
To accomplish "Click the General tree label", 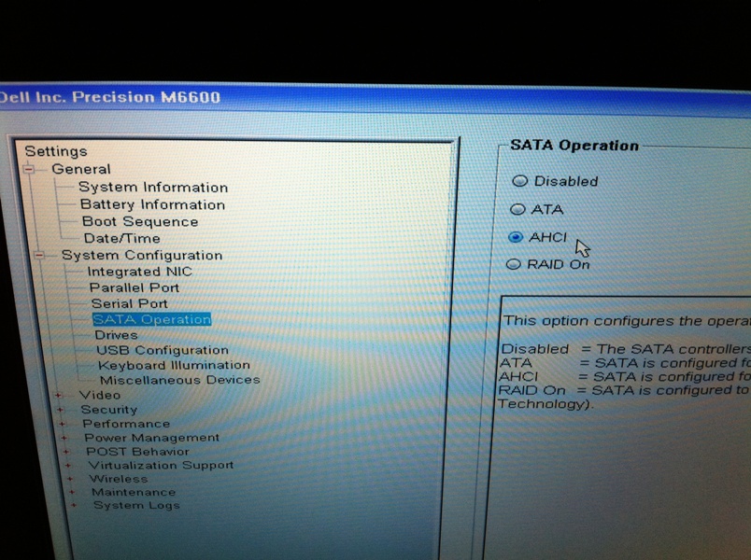I will [81, 169].
